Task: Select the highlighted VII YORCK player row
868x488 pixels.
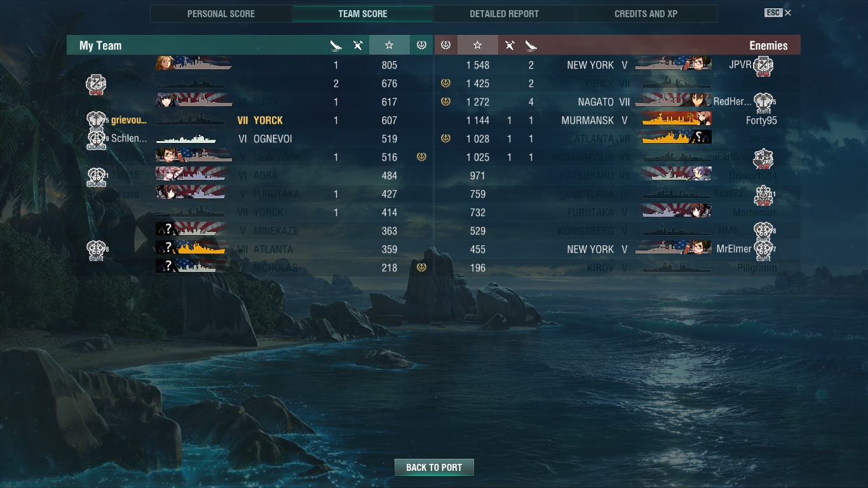Action: coord(250,120)
